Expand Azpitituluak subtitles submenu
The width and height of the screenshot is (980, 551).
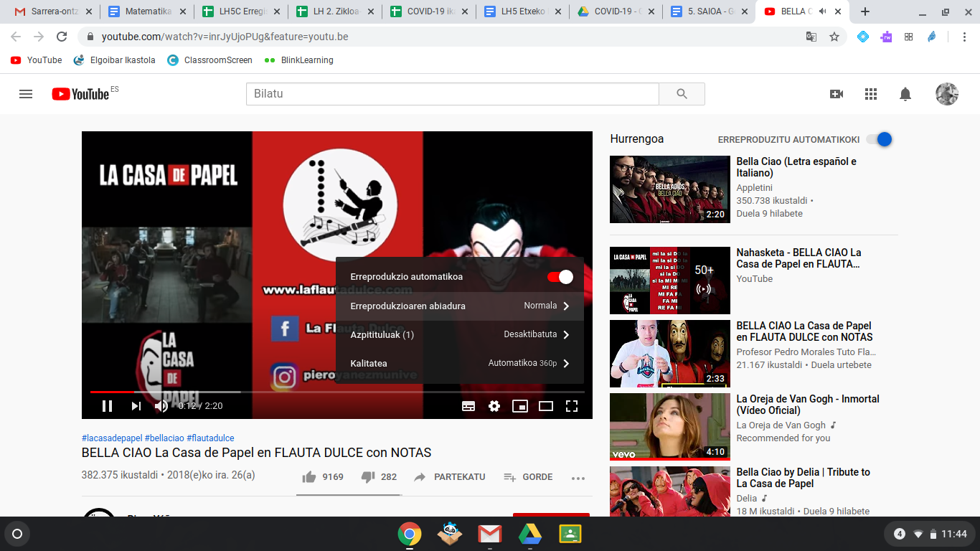460,334
